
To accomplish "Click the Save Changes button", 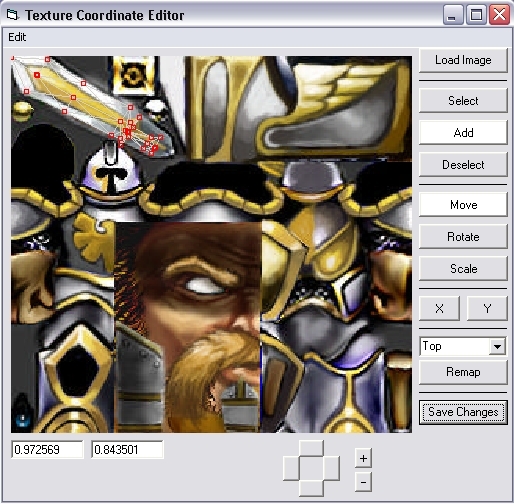I will point(463,412).
